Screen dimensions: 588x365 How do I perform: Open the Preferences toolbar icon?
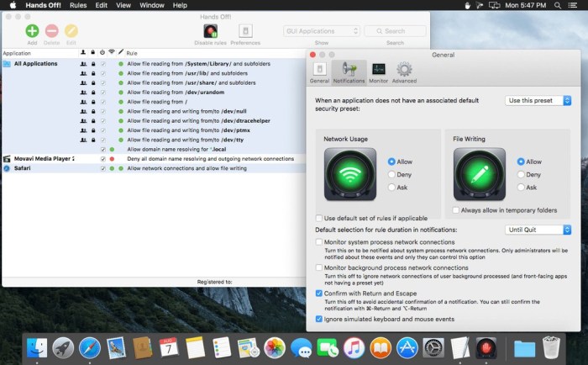245,30
